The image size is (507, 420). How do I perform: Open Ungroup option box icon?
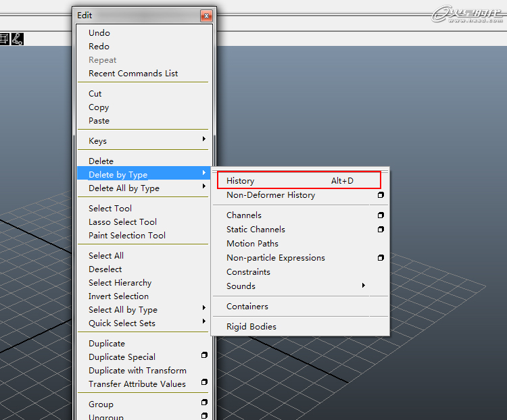204,416
